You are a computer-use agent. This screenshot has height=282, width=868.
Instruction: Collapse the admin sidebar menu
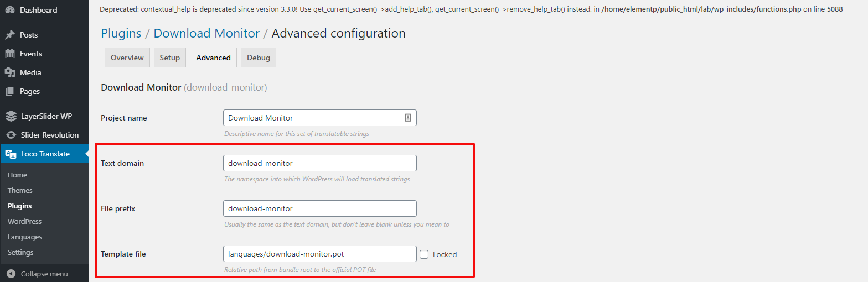pos(38,274)
